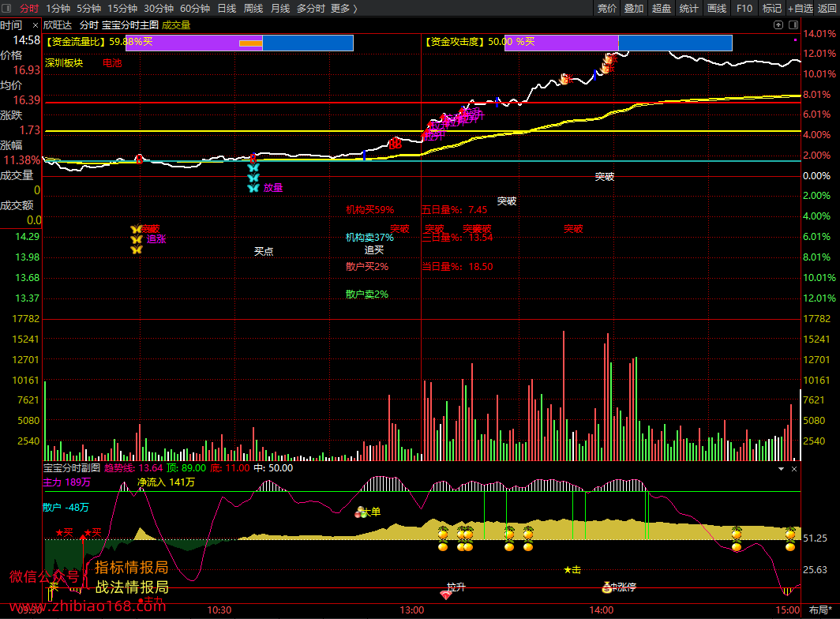Click the 散户 -48万 value
The width and height of the screenshot is (840, 619).
66,507
